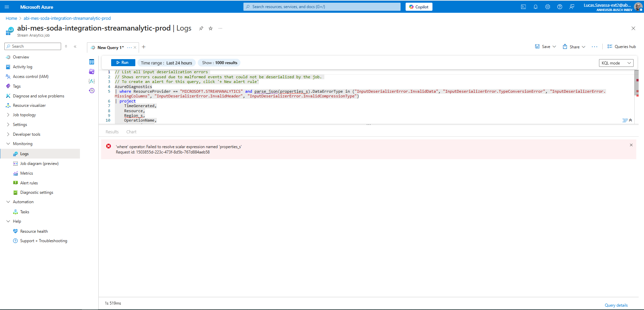Screen dimensions: 644x310
Task: Go to Home breadcrumb
Action: click(x=11, y=18)
